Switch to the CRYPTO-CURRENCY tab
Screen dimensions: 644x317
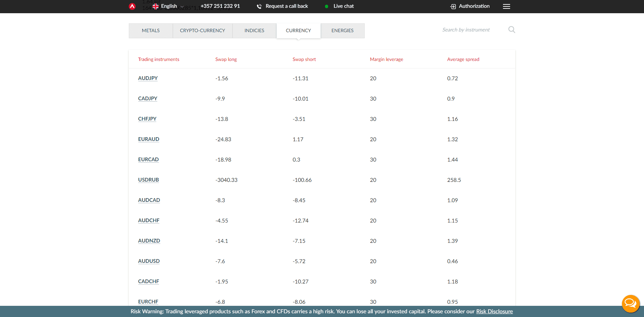coord(203,30)
